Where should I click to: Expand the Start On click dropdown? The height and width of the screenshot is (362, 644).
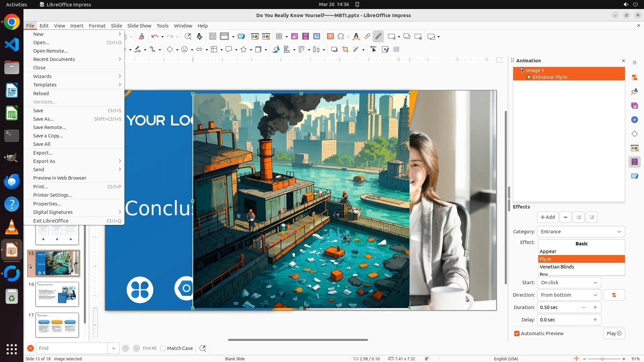click(569, 283)
